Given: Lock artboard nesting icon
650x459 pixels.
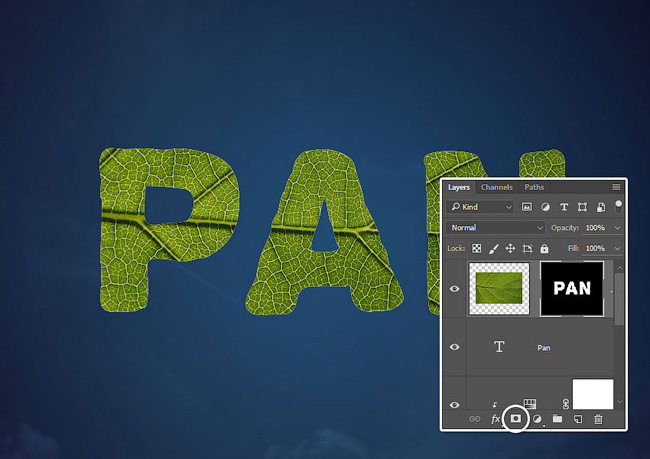Looking at the screenshot, I should (x=527, y=248).
